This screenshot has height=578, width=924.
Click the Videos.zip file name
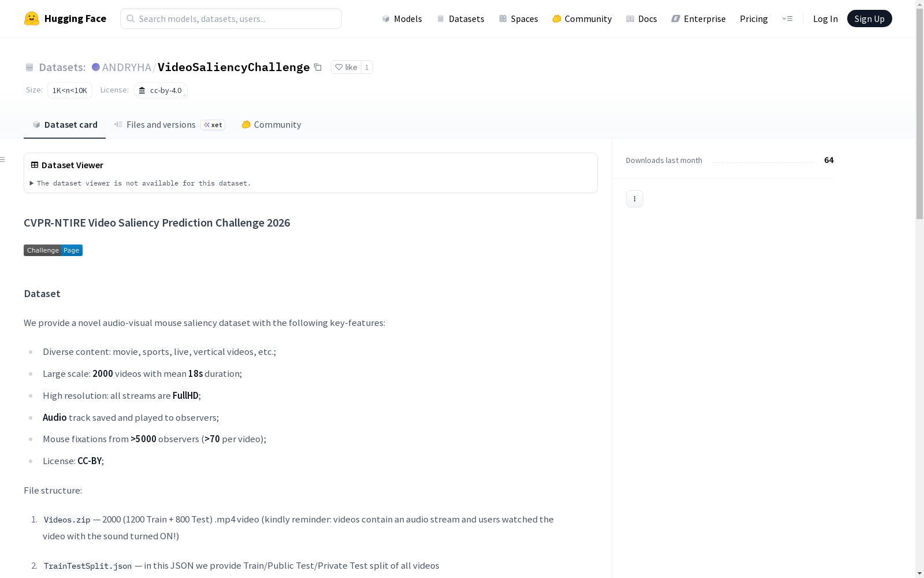pyautogui.click(x=67, y=520)
